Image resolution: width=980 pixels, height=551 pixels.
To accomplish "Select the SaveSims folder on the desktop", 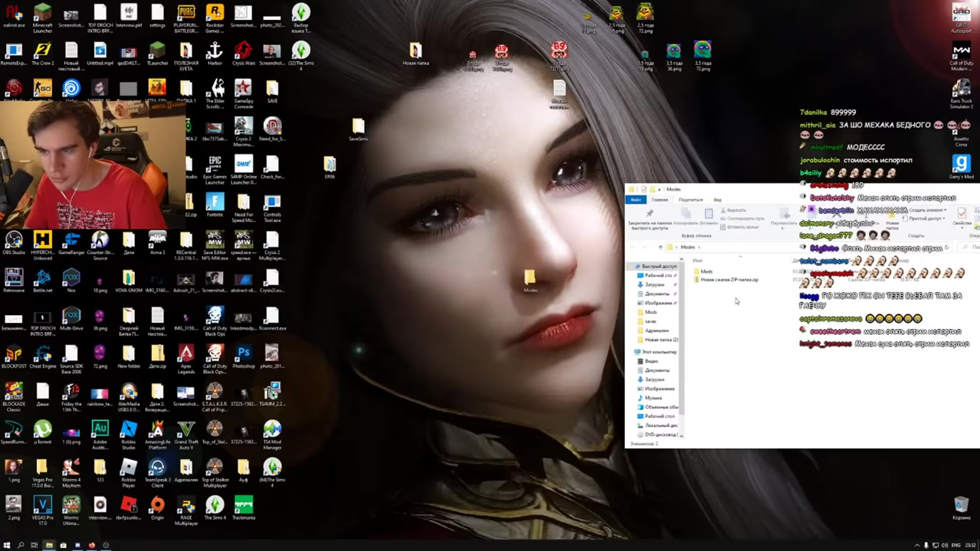I will [358, 129].
